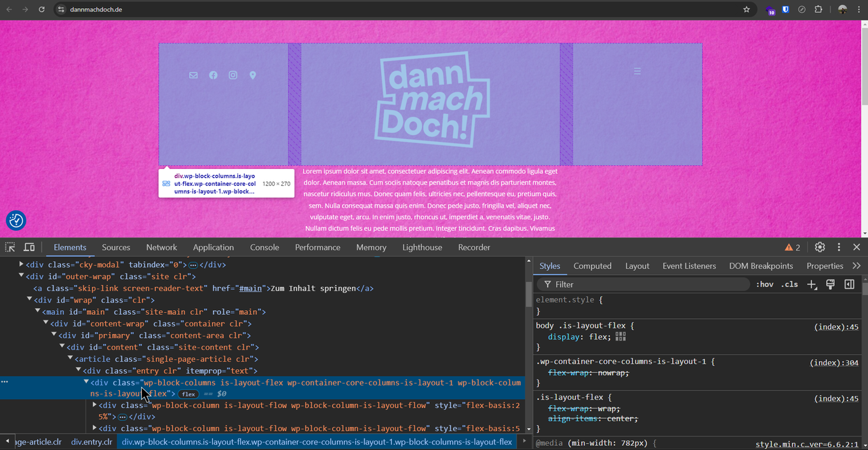Open the DevTools customize three-dot menu

click(839, 247)
